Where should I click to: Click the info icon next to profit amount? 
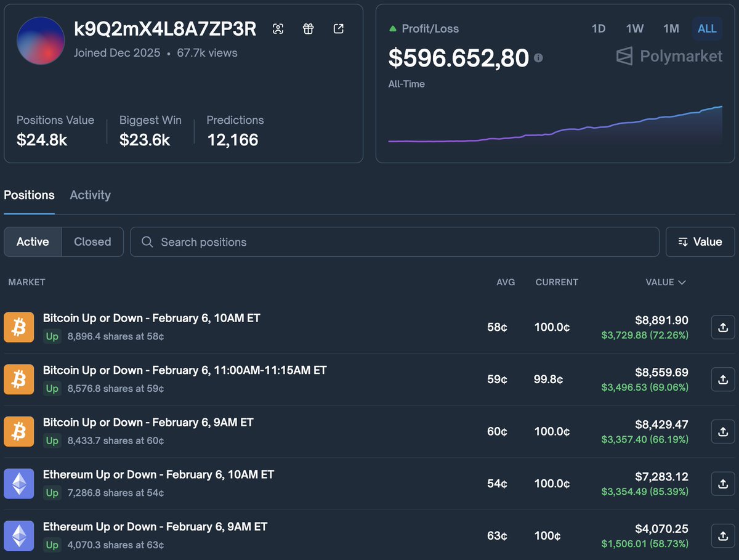(x=538, y=58)
